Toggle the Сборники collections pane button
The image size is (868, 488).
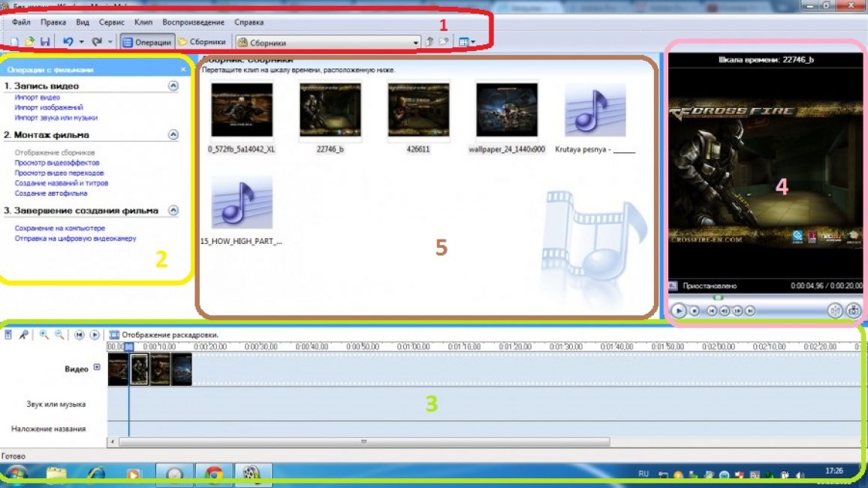click(x=202, y=42)
